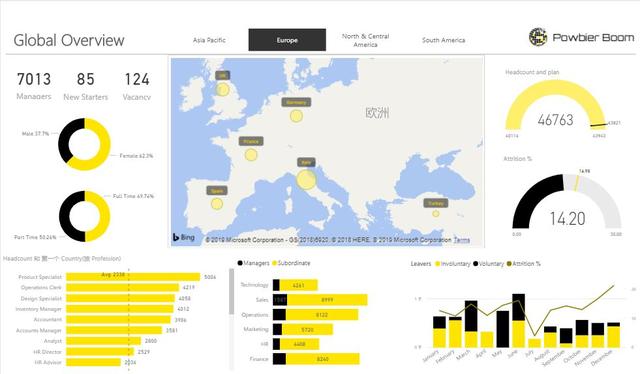Select the black Sales managers bar segment
Screen dimensions: 640x374
pos(280,300)
